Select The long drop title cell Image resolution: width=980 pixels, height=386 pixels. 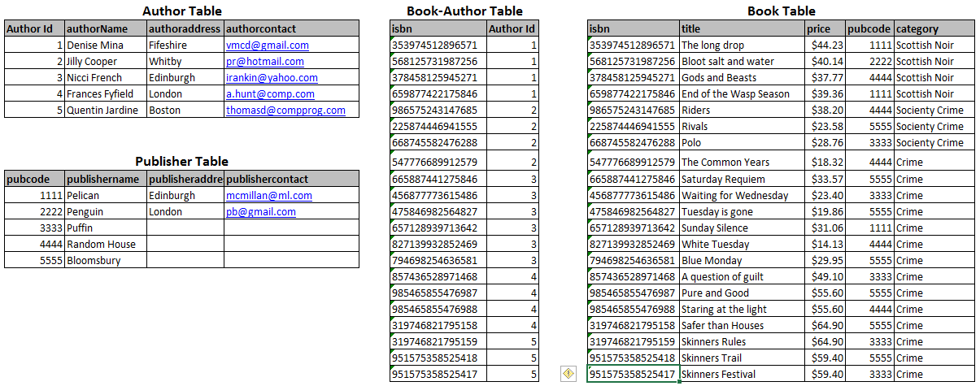tap(742, 46)
